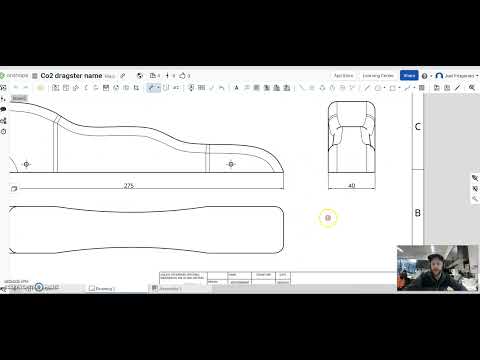
Task: Click the zoom magnifier icon
Action: pos(472,88)
